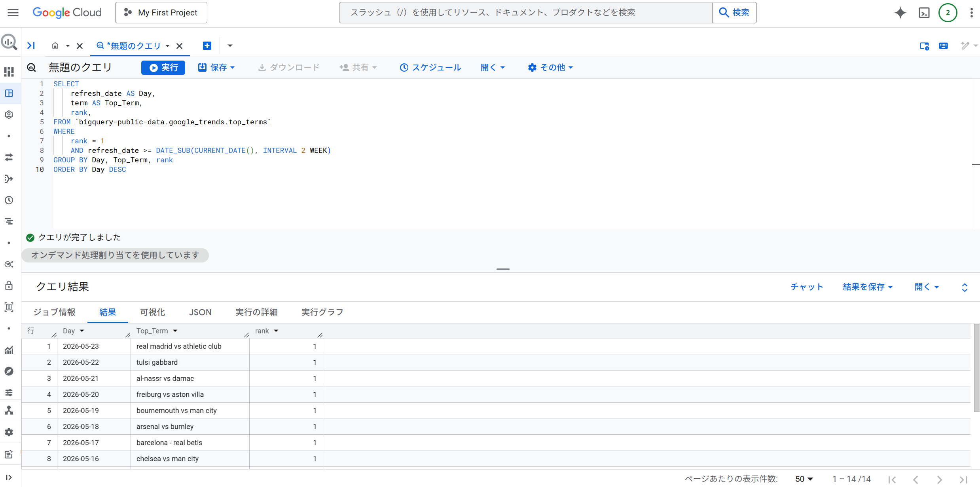Open the magic wand editor tool

pos(965,46)
